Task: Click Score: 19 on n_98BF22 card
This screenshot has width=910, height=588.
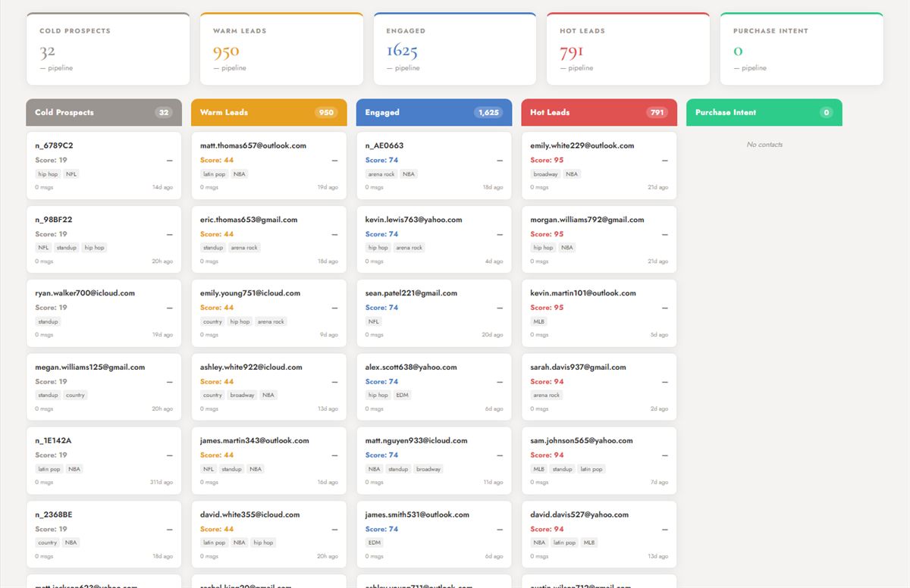Action: coord(51,234)
